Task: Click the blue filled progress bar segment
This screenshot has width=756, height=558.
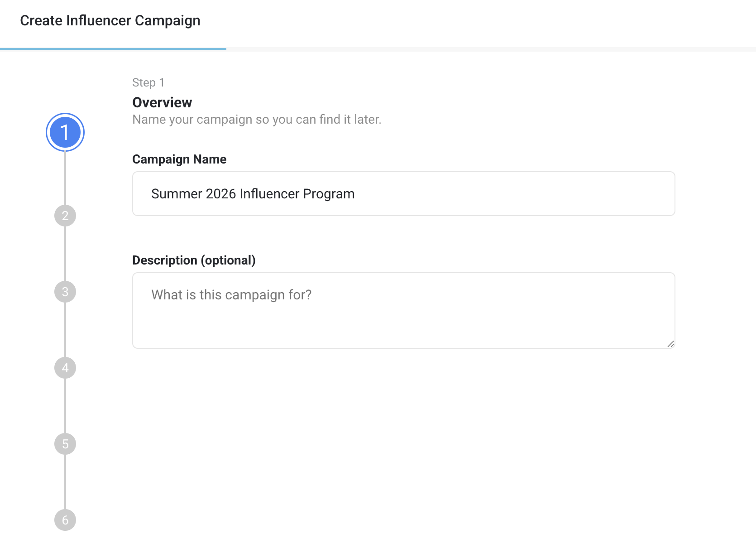Action: click(113, 48)
